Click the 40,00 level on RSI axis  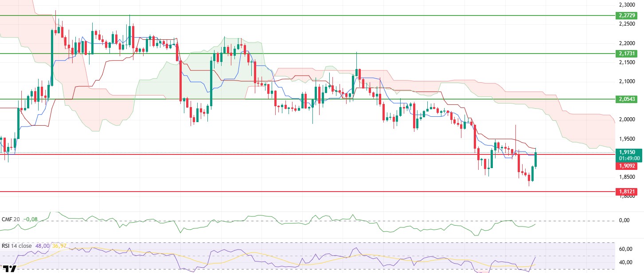coord(625,262)
